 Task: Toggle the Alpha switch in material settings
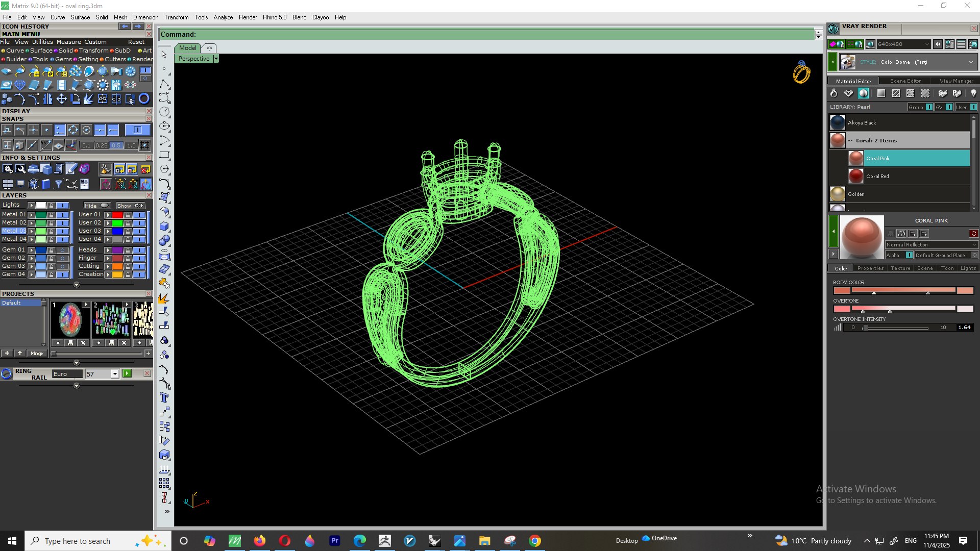click(909, 255)
